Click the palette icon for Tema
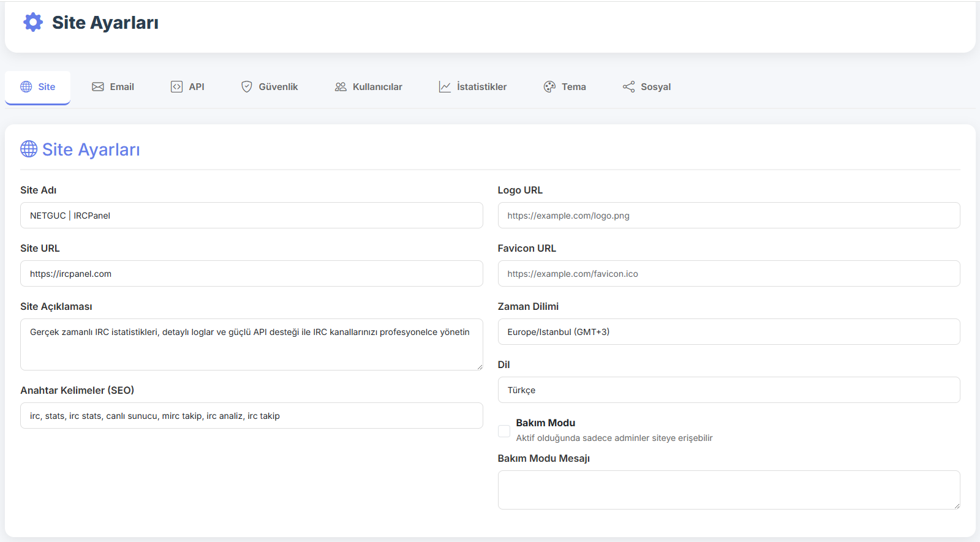Image resolution: width=980 pixels, height=542 pixels. [549, 87]
